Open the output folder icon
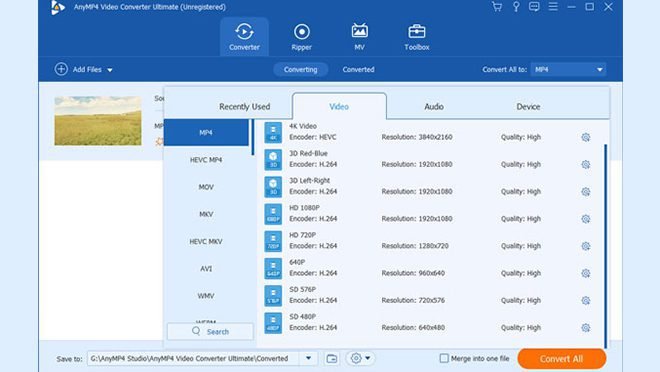660x372 pixels. tap(332, 359)
